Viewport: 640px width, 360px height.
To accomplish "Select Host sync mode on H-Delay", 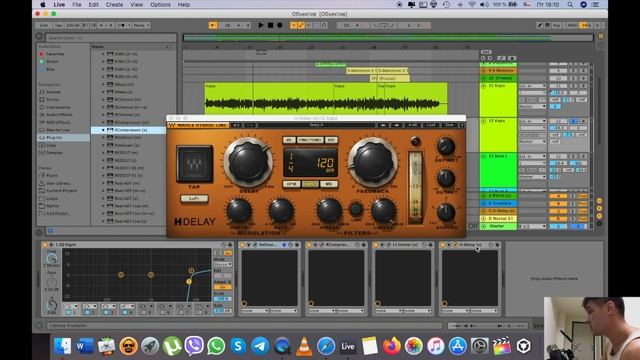I will coord(310,184).
